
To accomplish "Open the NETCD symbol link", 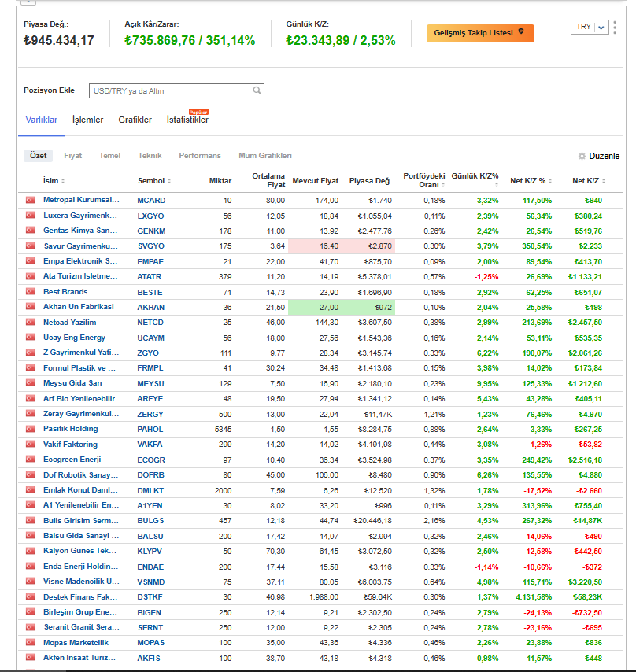I will pyautogui.click(x=150, y=323).
